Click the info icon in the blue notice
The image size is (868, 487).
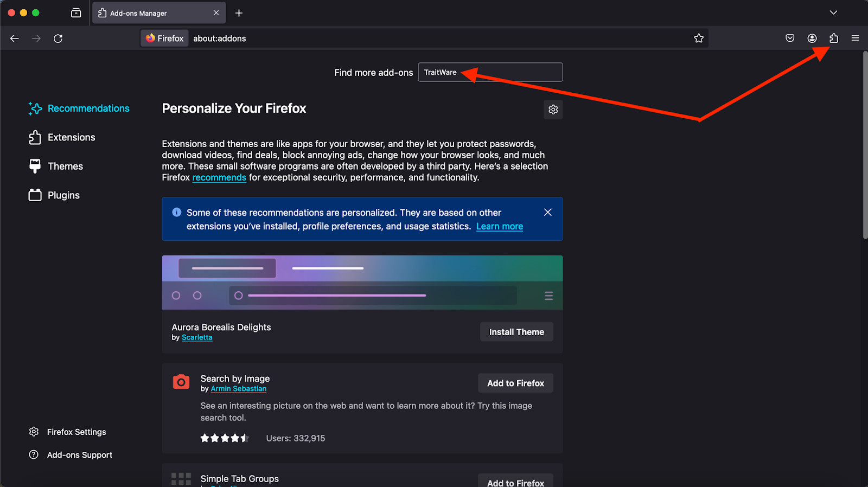pyautogui.click(x=177, y=213)
